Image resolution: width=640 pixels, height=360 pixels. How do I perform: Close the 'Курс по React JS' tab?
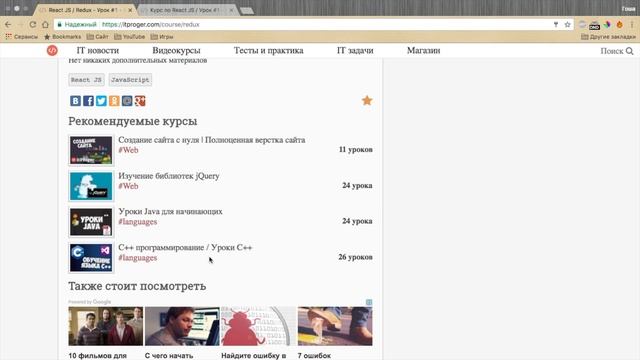(x=231, y=10)
